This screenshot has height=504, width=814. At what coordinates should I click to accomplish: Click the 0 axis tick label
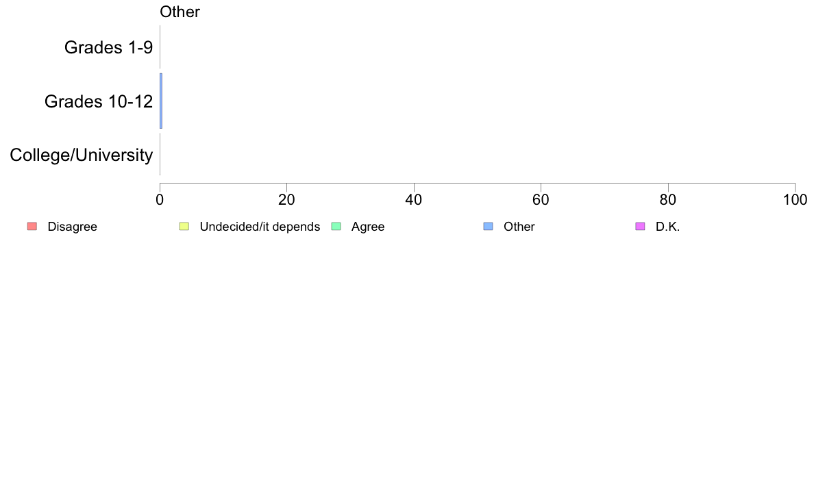tap(160, 200)
